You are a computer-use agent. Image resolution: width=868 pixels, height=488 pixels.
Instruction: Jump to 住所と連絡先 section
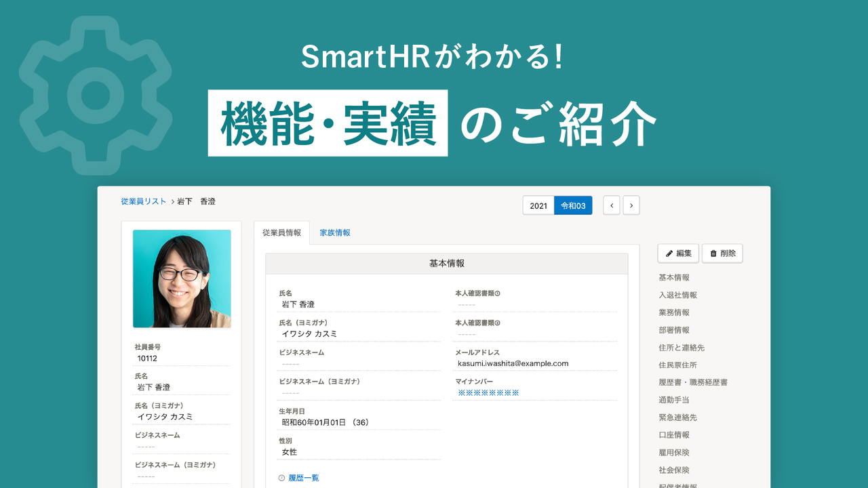pyautogui.click(x=682, y=348)
